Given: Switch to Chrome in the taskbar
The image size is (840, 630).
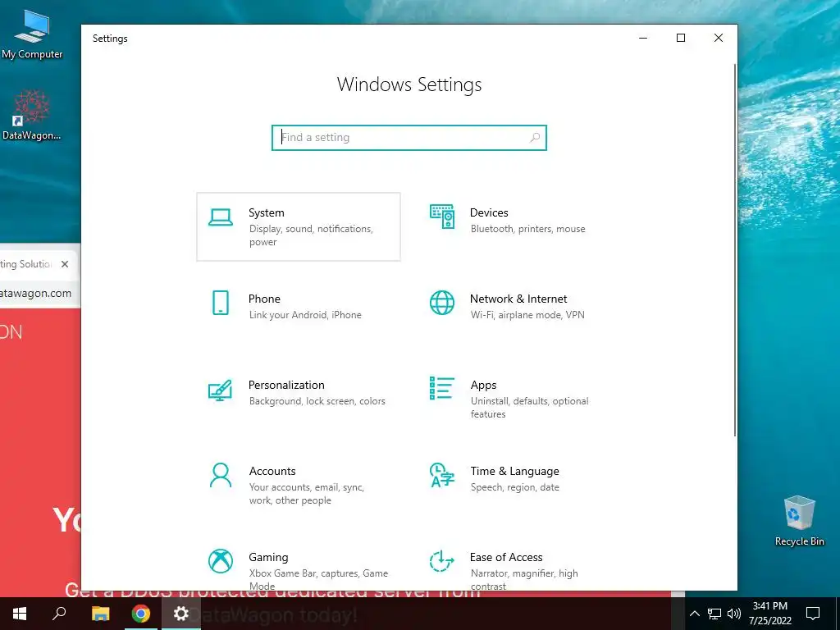Looking at the screenshot, I should coord(141,614).
